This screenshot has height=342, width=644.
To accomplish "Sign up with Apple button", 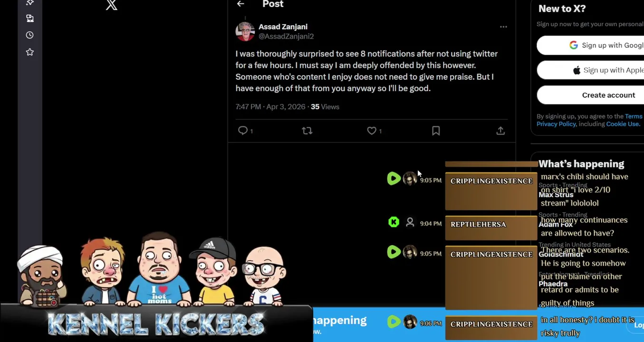I will (590, 70).
